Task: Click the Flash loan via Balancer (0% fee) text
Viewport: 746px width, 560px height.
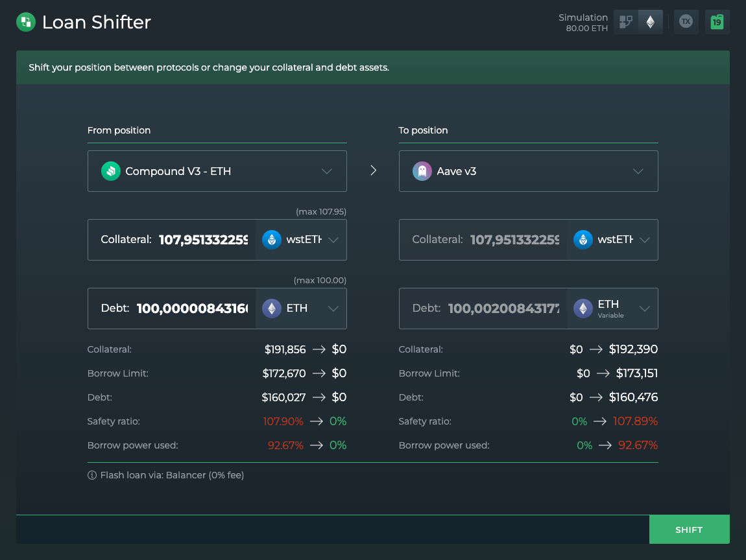Action: (x=172, y=475)
